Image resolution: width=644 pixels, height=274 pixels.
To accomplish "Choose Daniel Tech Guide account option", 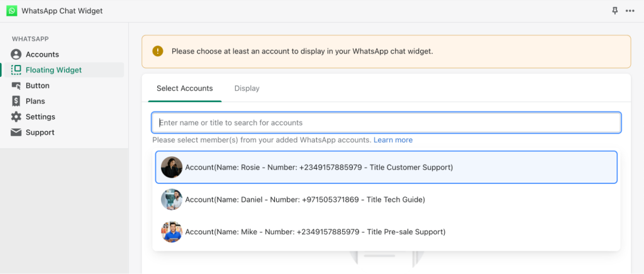I will pos(386,200).
